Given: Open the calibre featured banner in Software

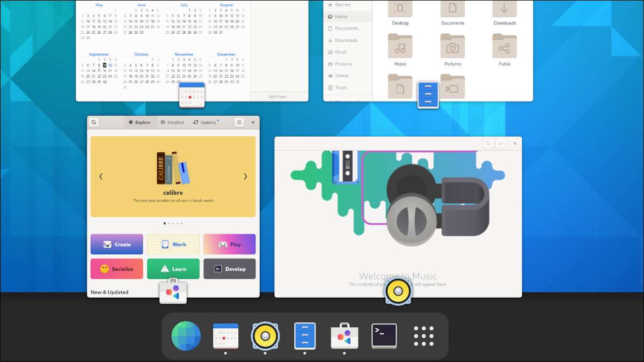Looking at the screenshot, I should click(x=173, y=176).
